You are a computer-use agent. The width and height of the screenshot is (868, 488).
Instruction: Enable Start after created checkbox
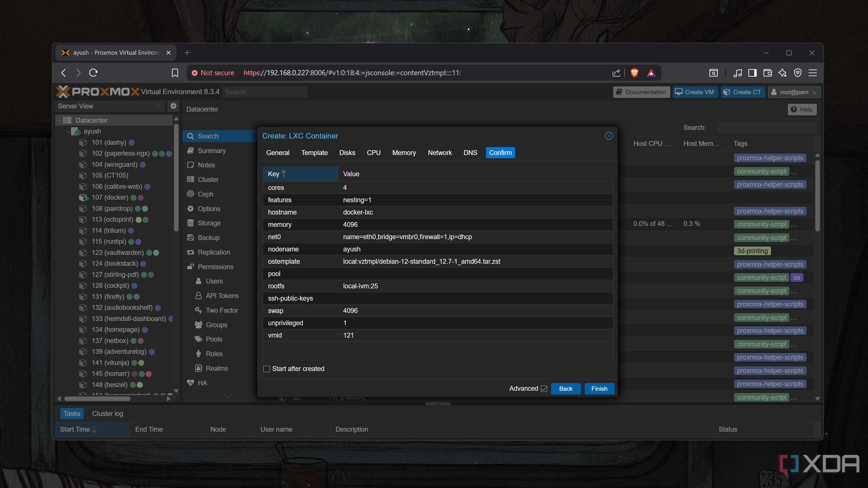(267, 369)
